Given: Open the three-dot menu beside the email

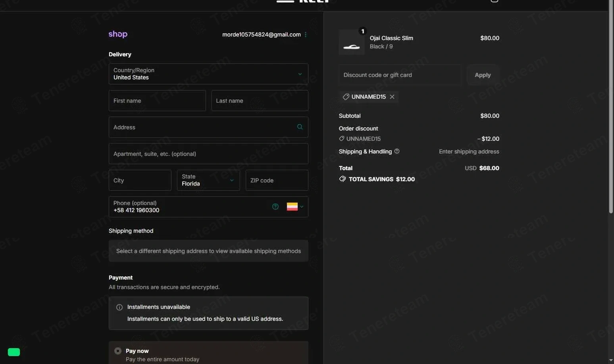Looking at the screenshot, I should click(305, 35).
